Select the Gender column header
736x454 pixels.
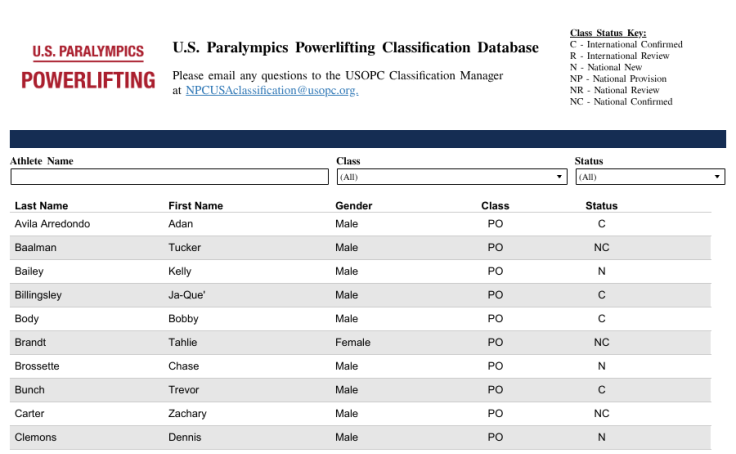[x=353, y=206]
